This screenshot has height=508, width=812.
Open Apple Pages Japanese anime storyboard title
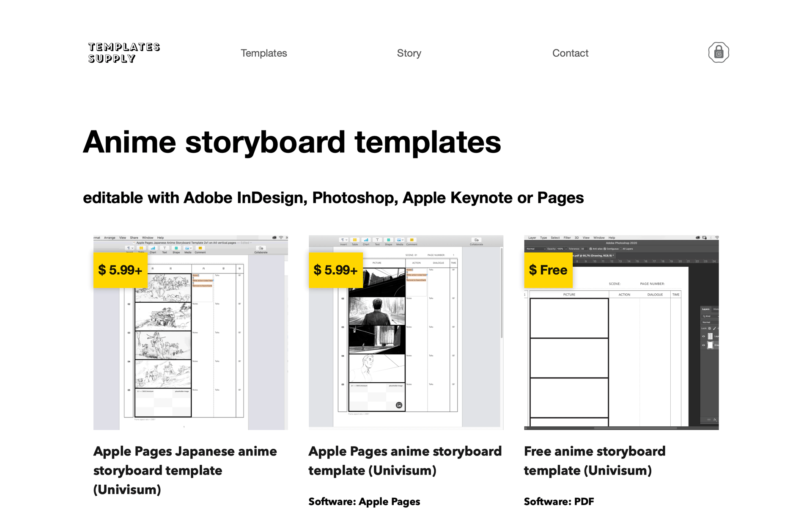pyautogui.click(x=185, y=470)
